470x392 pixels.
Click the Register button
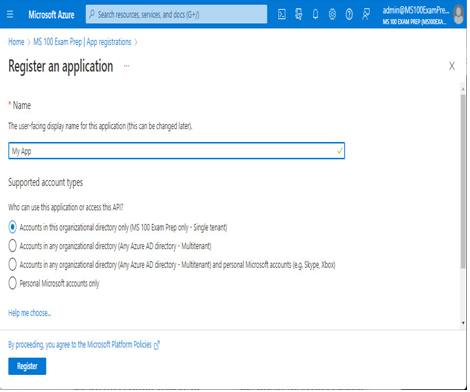(x=27, y=366)
